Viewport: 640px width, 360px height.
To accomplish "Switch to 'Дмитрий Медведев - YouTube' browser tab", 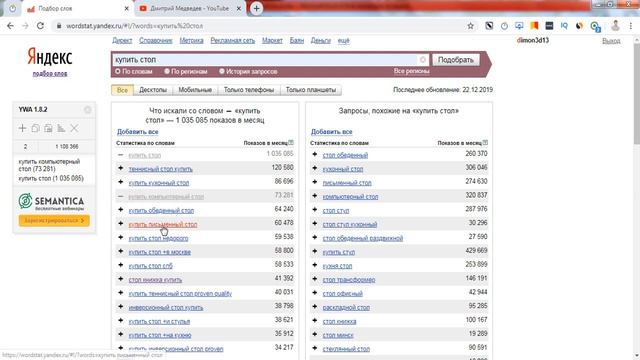I will point(189,8).
